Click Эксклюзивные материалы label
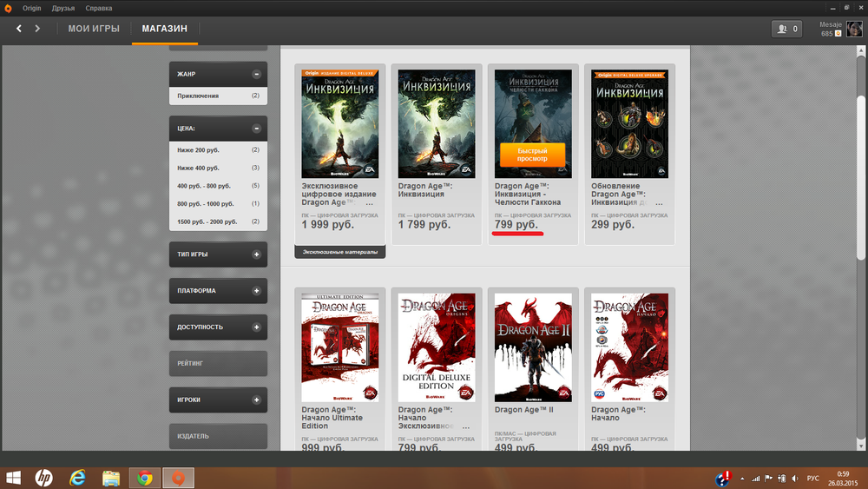 point(340,252)
